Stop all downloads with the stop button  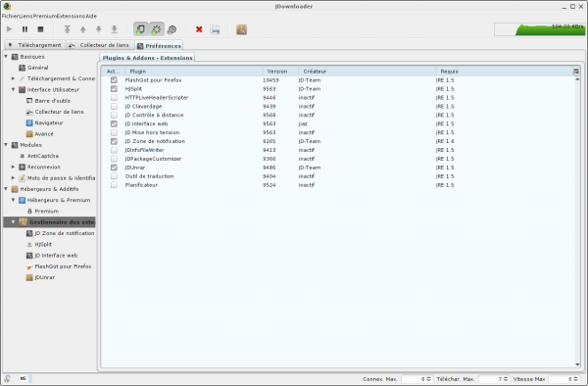tap(40, 29)
